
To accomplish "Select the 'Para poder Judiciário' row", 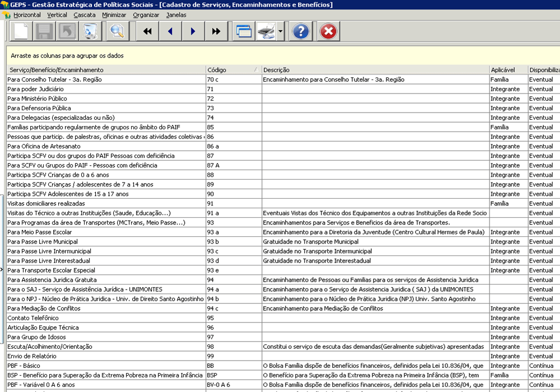I will tap(283, 89).
